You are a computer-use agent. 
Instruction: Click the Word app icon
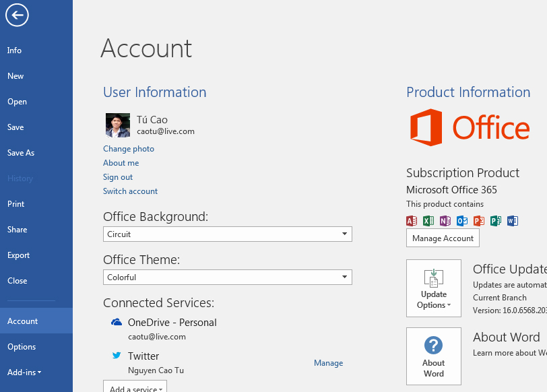[x=513, y=221]
